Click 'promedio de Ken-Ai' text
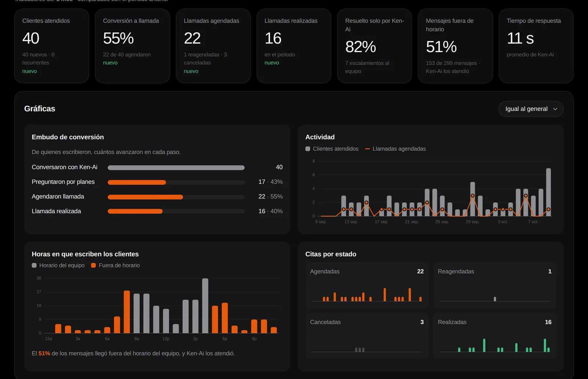The image size is (588, 379). point(530,55)
